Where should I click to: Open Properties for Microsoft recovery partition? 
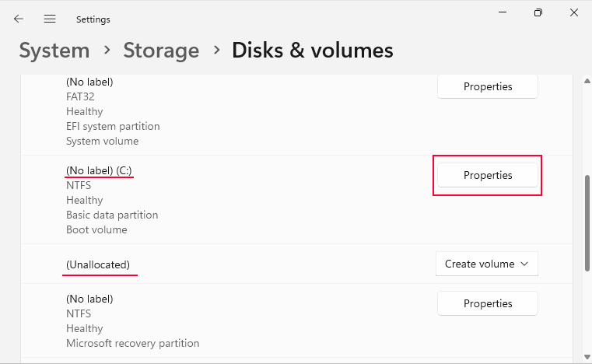click(x=488, y=303)
